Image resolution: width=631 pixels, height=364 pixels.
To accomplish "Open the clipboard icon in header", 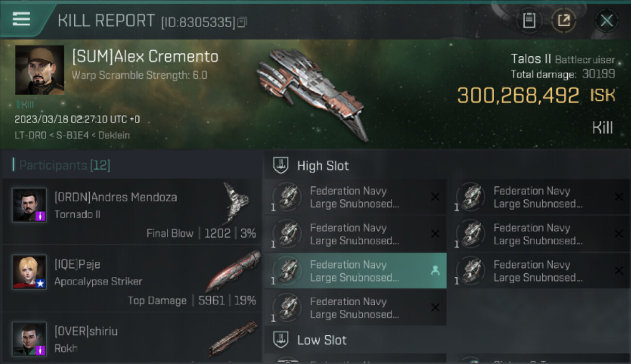I will (x=529, y=21).
